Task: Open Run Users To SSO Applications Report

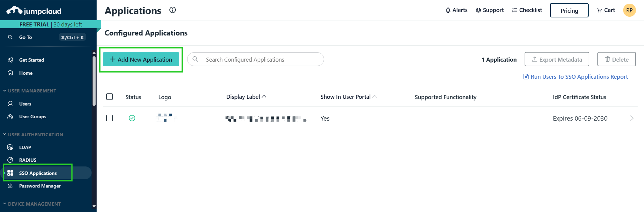Action: (579, 77)
